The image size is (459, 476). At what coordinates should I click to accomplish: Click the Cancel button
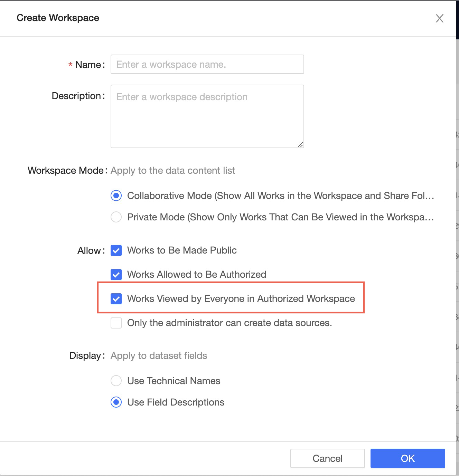pos(327,458)
